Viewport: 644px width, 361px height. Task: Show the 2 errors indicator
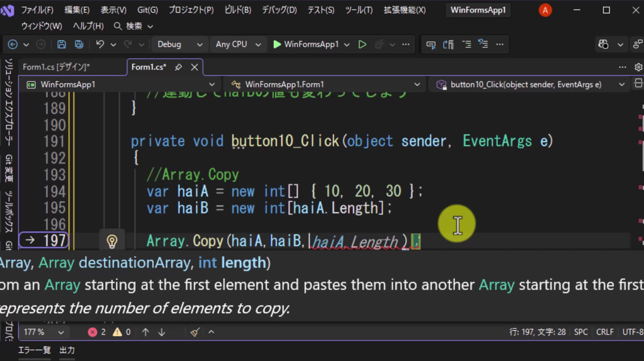[97, 332]
